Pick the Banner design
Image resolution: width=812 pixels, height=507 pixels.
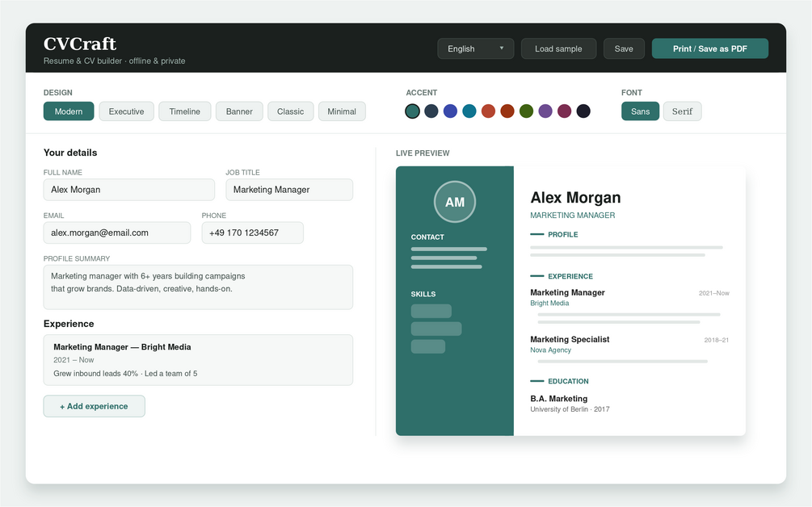239,111
